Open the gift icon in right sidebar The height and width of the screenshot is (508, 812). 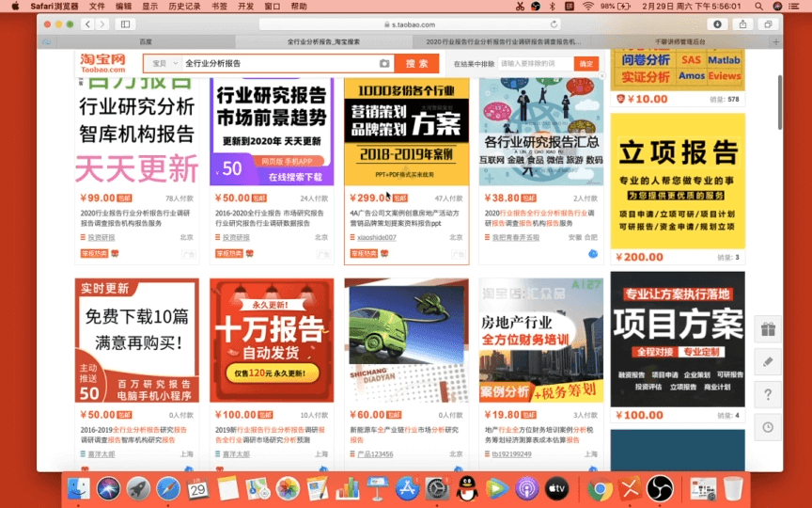point(768,329)
